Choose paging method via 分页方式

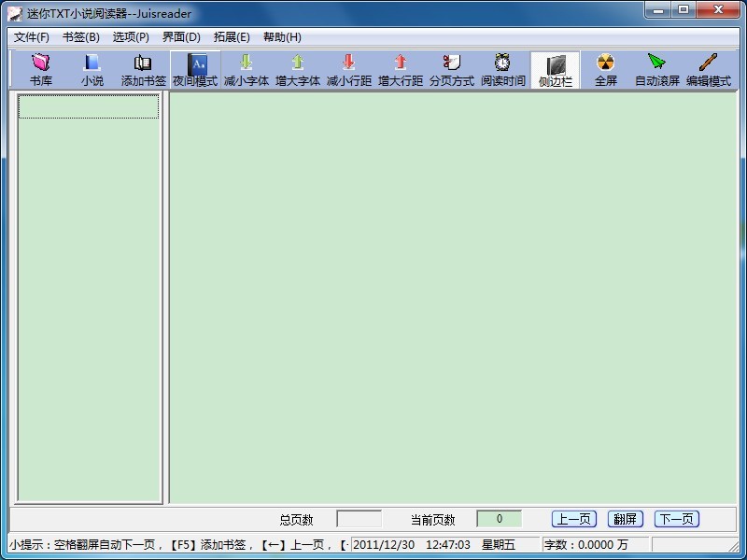pyautogui.click(x=452, y=70)
